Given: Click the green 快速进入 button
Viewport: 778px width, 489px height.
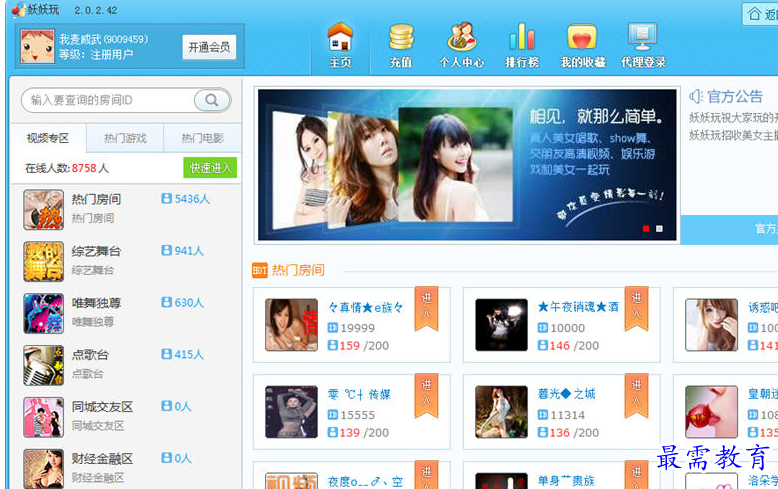Looking at the screenshot, I should point(210,168).
